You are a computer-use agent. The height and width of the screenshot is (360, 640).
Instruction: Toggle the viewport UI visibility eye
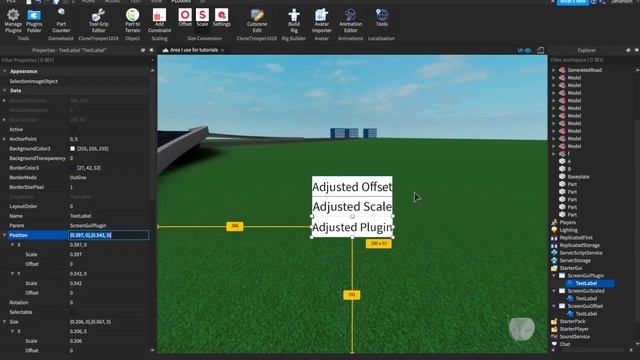528,50
